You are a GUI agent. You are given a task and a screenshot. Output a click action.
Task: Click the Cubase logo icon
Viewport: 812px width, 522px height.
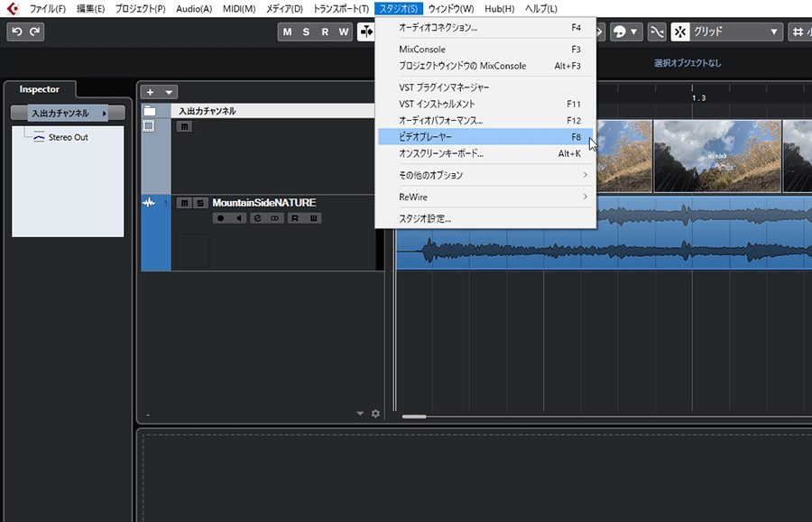(x=13, y=8)
